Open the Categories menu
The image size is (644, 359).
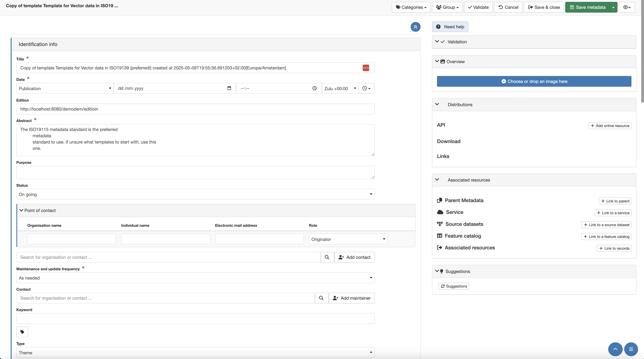click(411, 7)
